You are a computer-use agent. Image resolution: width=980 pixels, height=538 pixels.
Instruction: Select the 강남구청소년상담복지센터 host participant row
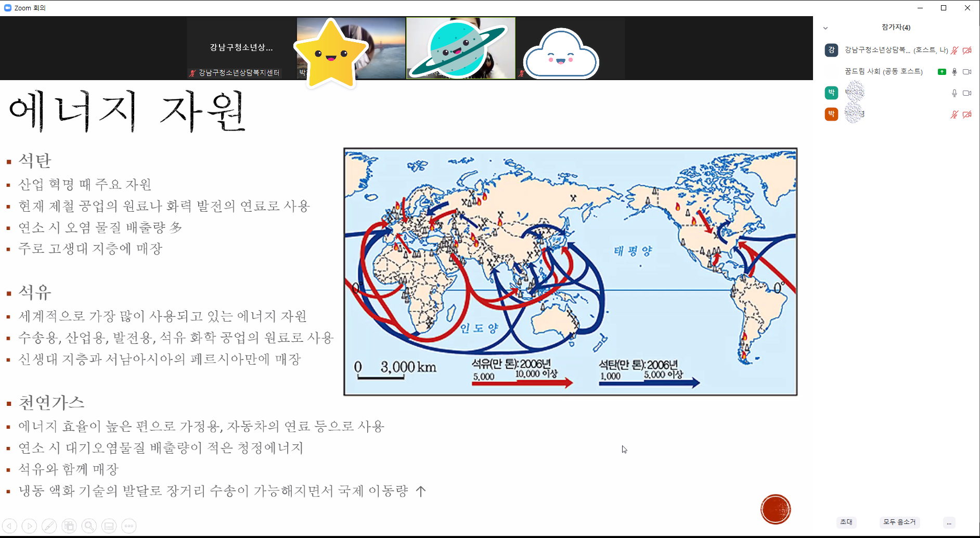coord(884,50)
